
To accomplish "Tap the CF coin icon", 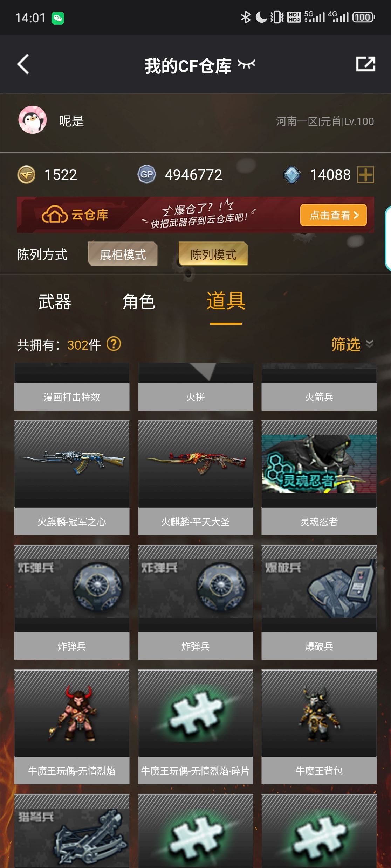I will click(x=26, y=175).
